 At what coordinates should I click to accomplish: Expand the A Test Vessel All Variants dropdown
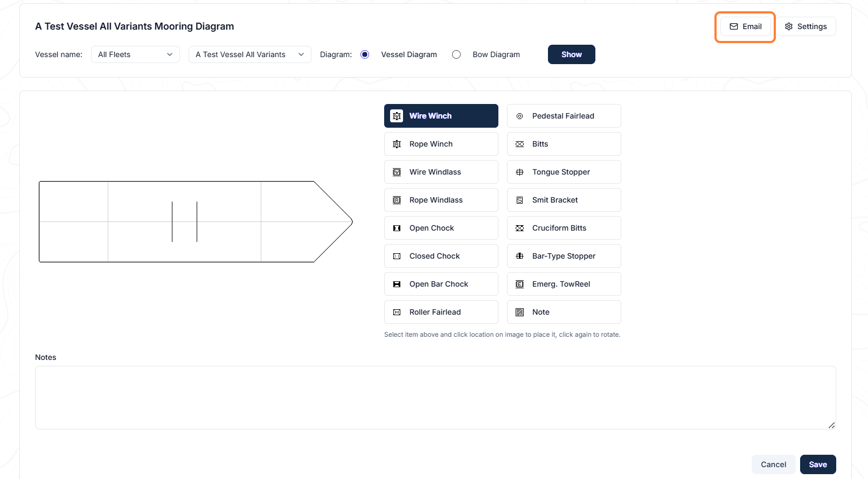249,54
